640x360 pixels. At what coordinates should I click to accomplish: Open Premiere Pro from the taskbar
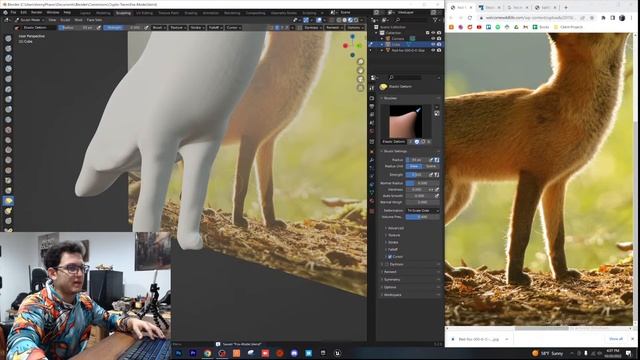[193, 353]
